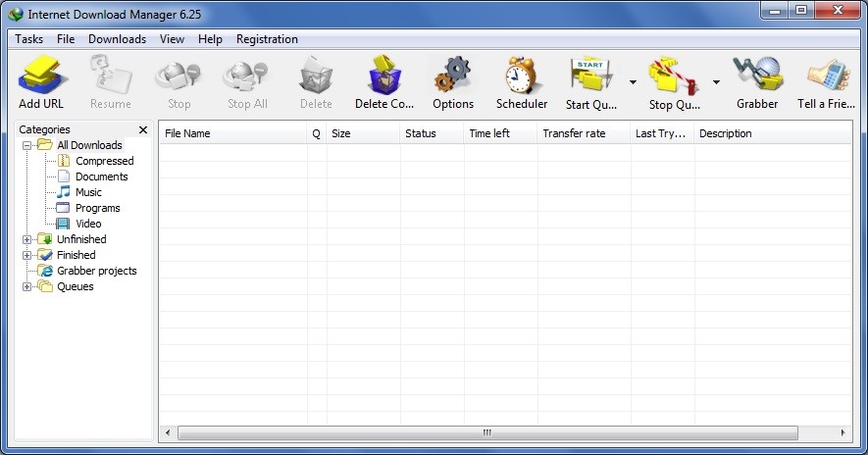The image size is (868, 455).
Task: Select the Documents category
Action: click(102, 177)
